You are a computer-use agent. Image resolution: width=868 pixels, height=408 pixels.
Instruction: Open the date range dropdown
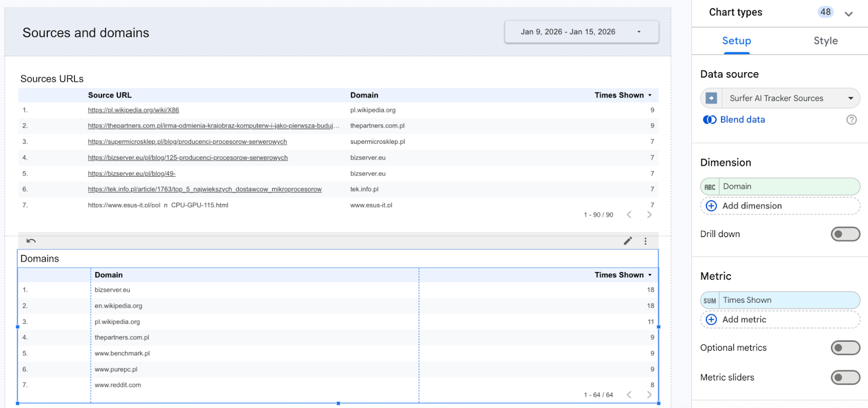(581, 32)
